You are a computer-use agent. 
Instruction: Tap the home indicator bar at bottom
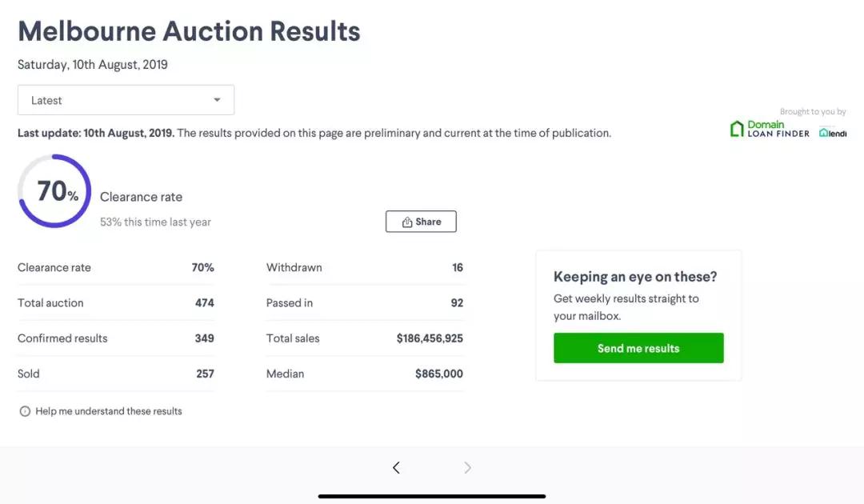pos(432,496)
